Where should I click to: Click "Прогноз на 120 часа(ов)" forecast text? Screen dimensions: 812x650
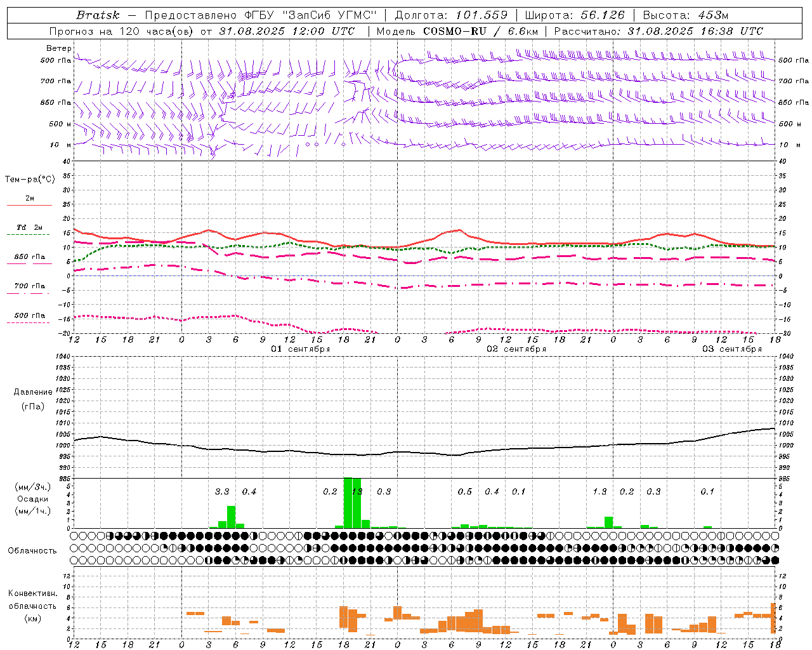point(121,31)
